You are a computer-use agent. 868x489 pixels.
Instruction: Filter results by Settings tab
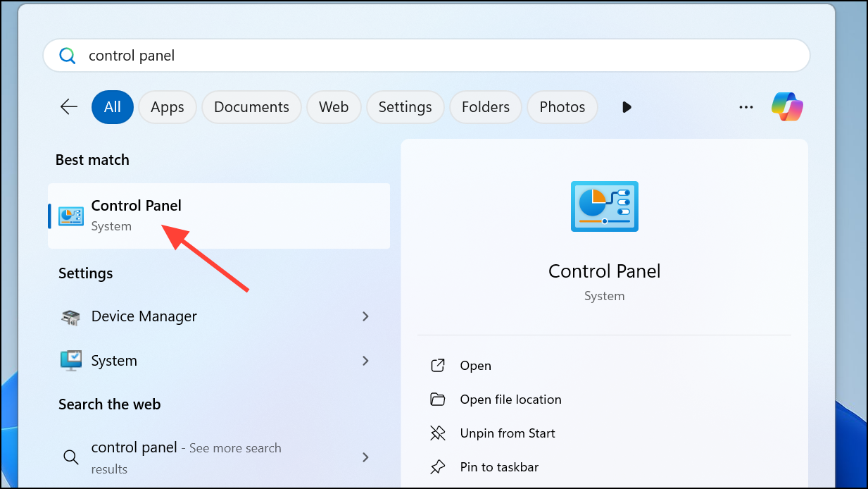point(405,107)
